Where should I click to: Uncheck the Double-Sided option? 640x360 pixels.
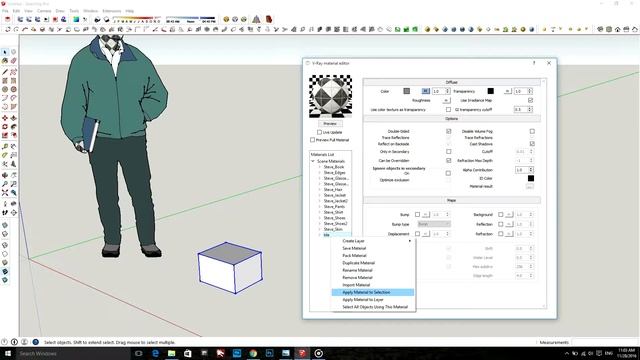pos(449,131)
